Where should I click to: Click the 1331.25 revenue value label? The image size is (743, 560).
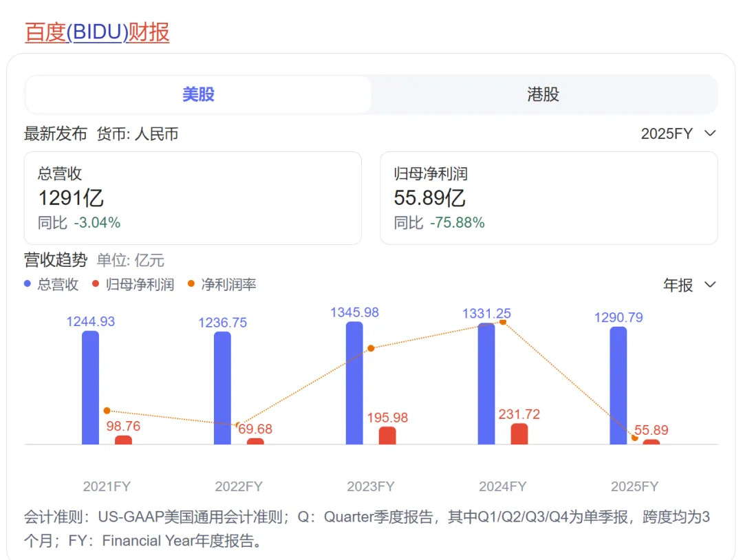coord(486,314)
